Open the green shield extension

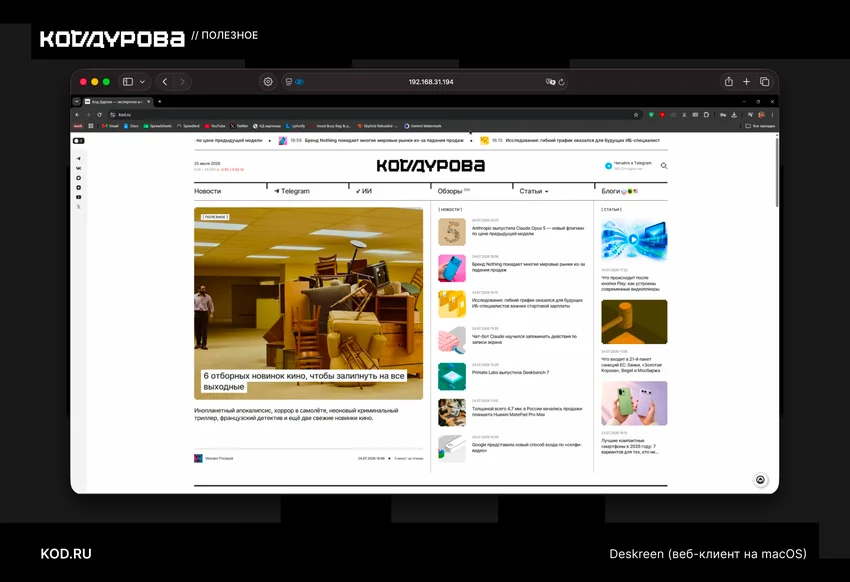pyautogui.click(x=651, y=114)
